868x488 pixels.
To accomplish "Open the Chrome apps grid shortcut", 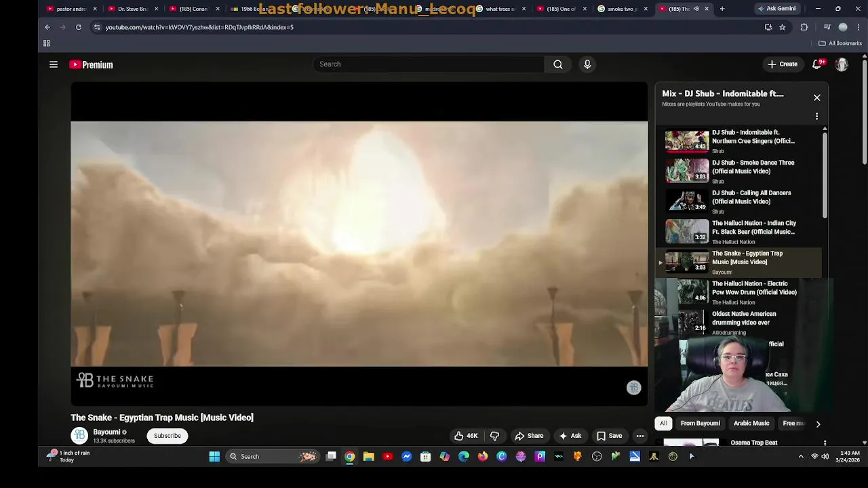I will tap(47, 43).
